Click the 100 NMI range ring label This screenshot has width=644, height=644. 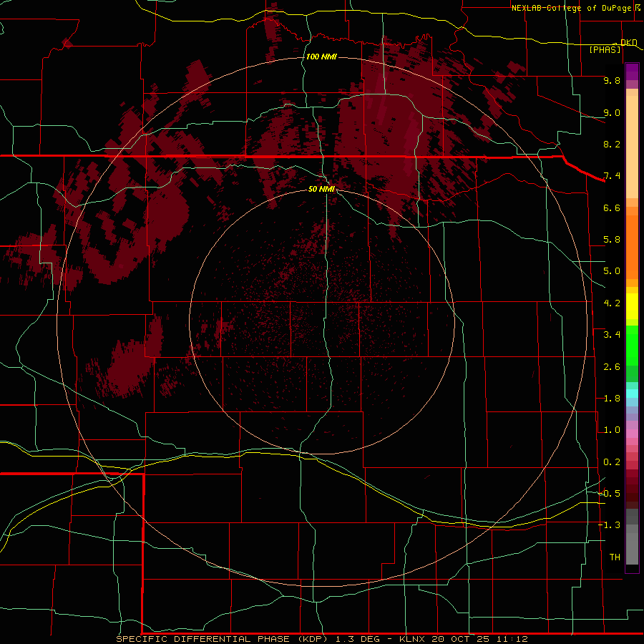[x=321, y=57]
